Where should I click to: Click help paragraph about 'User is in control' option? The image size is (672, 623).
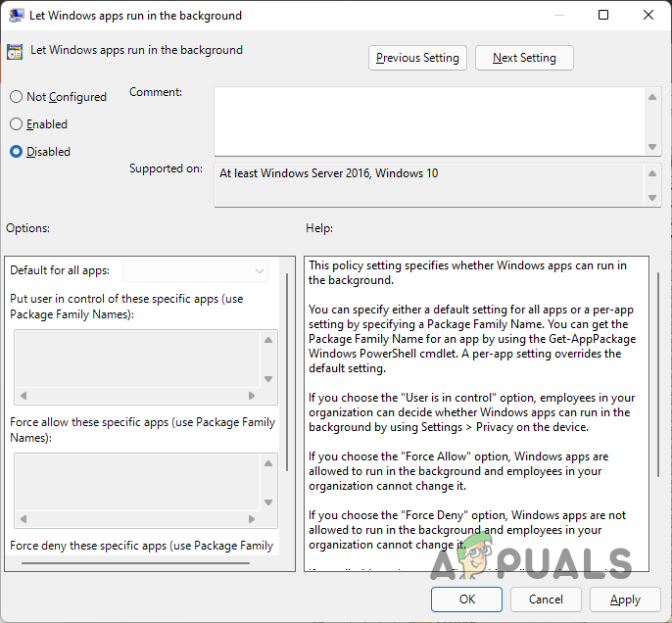pyautogui.click(x=471, y=412)
